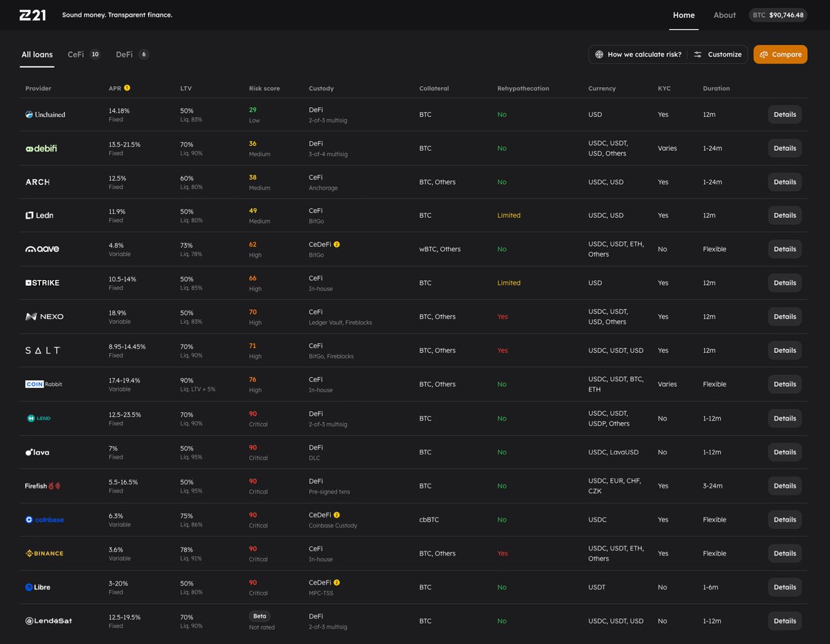Screen dimensions: 830x644
Task: Click the Rehypothecation column header
Action: pos(523,89)
